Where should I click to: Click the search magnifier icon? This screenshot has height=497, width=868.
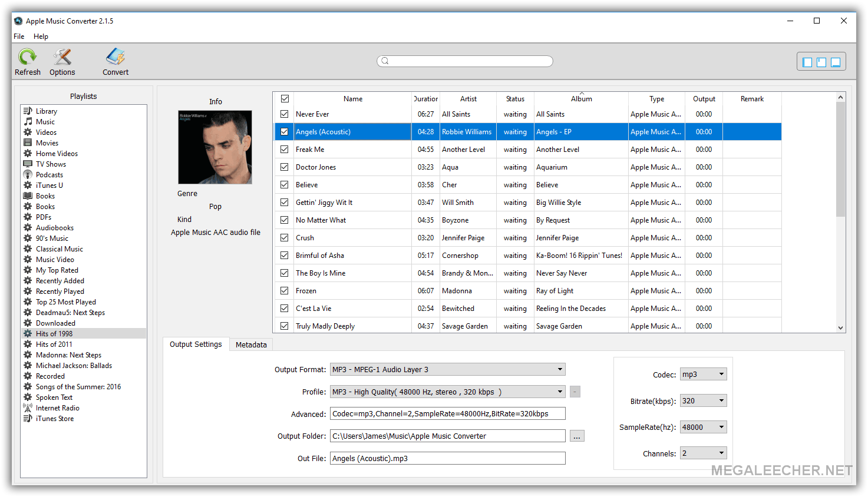(x=385, y=61)
